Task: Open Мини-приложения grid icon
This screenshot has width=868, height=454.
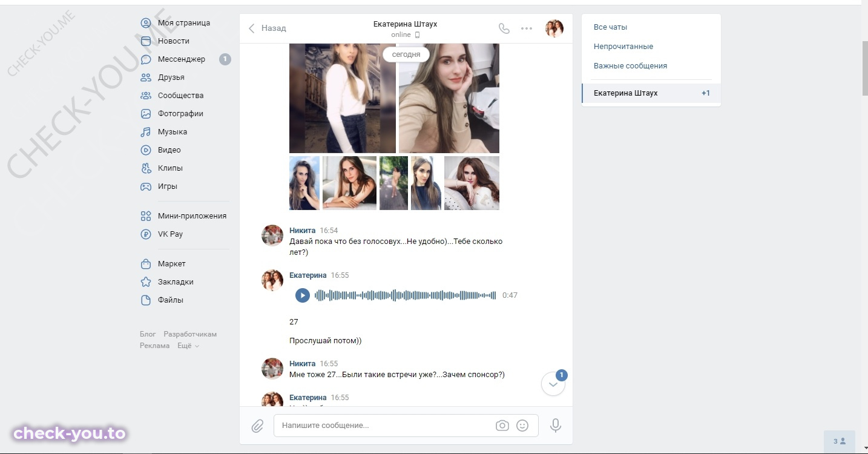Action: click(x=146, y=216)
